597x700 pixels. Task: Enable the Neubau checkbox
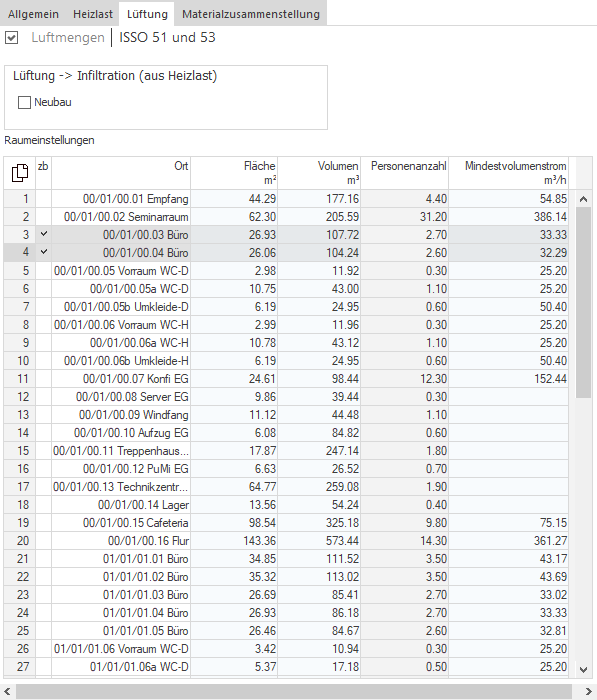(24, 103)
